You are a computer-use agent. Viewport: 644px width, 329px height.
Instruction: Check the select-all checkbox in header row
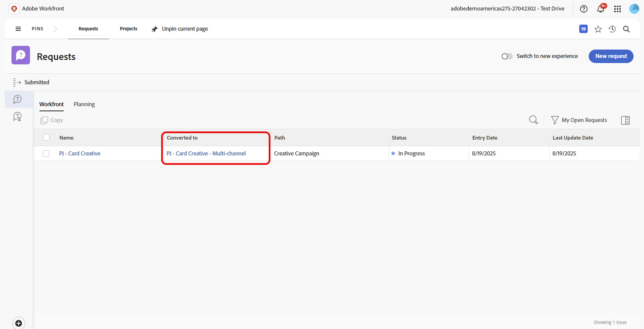(x=47, y=138)
